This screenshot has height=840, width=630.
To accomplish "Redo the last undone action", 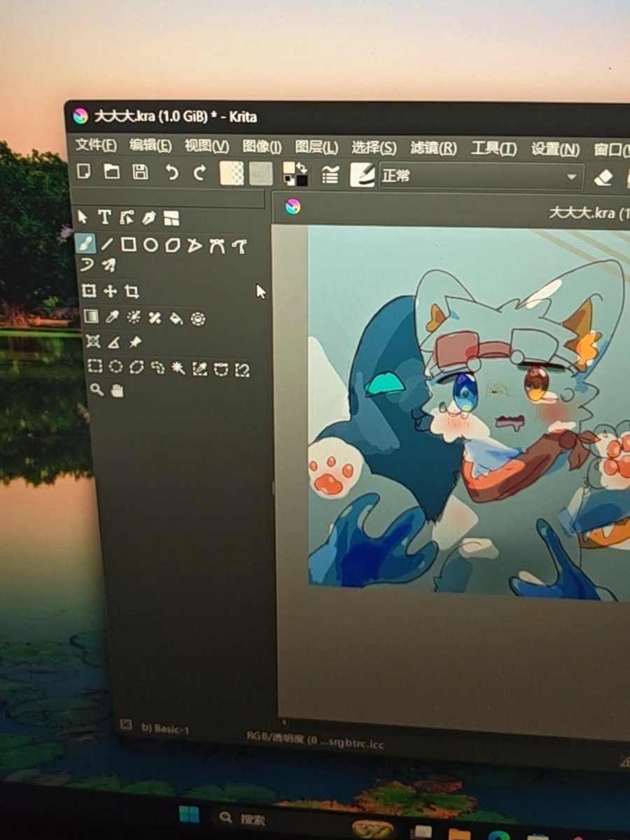I will tap(199, 173).
